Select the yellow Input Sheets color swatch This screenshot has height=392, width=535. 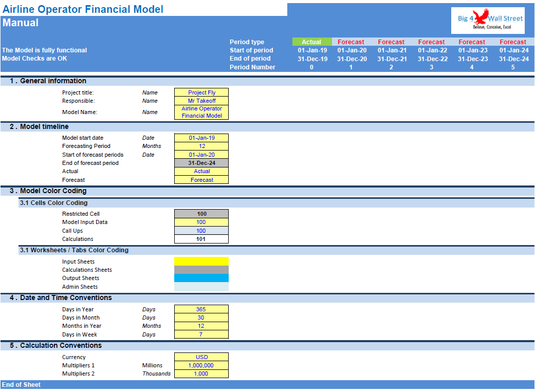point(201,261)
